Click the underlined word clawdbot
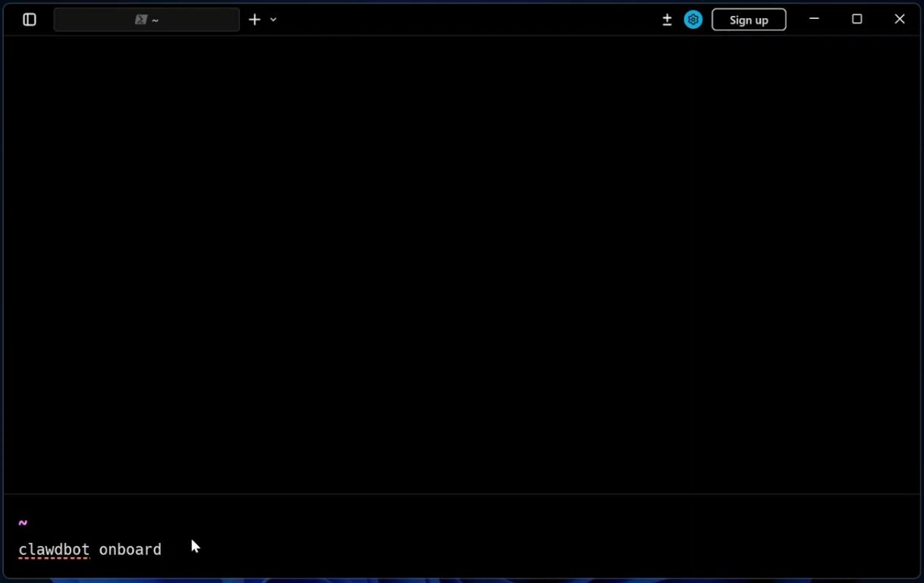The width and height of the screenshot is (924, 583). pyautogui.click(x=54, y=550)
